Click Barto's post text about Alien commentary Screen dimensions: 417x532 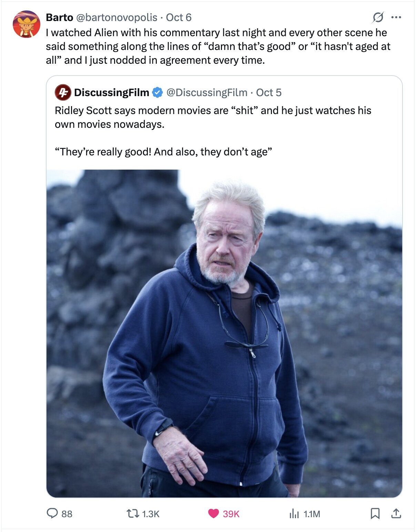click(x=218, y=46)
